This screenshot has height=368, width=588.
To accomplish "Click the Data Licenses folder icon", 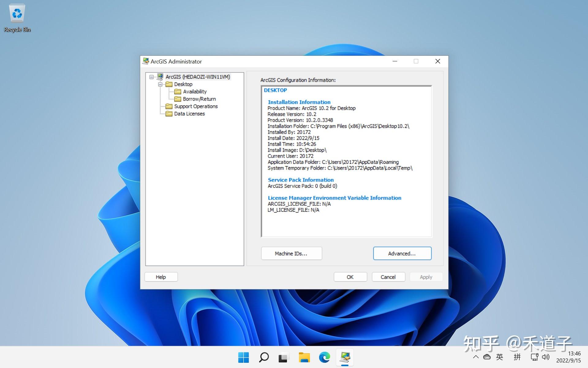I will 169,114.
